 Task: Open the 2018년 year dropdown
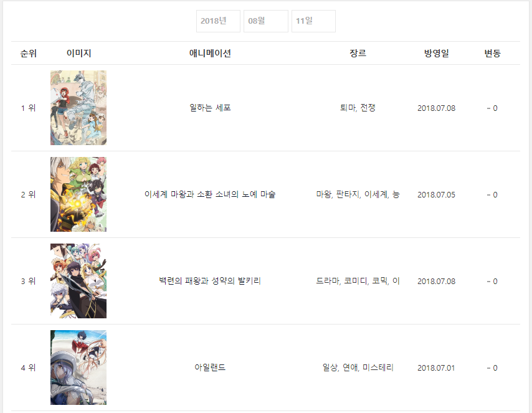coord(218,21)
